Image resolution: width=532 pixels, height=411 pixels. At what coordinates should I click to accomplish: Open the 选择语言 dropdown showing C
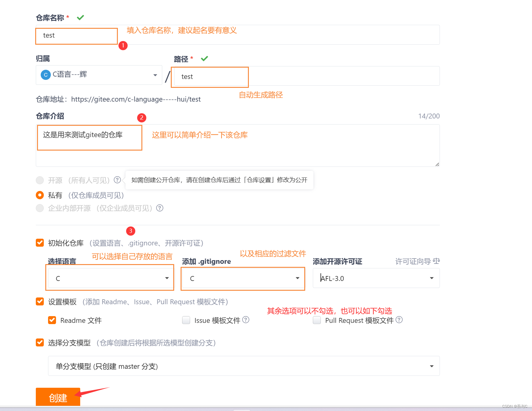pyautogui.click(x=167, y=278)
